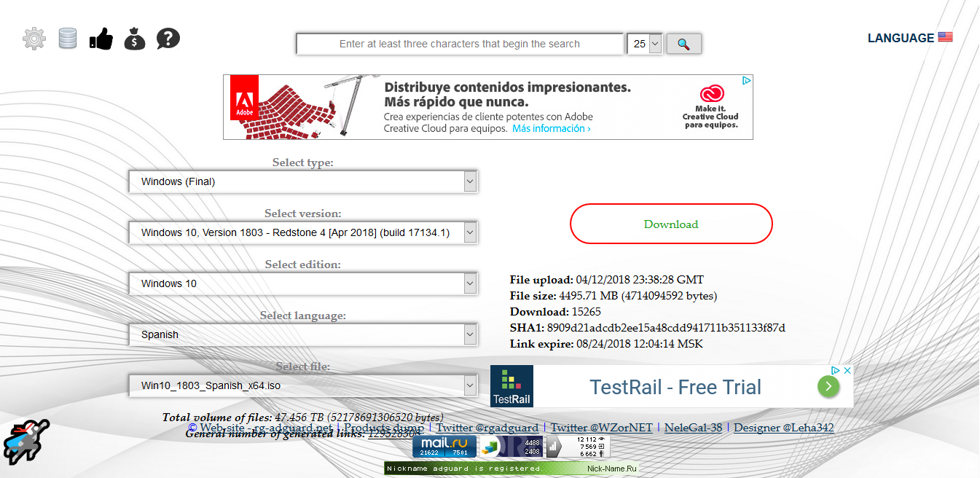980x478 pixels.
Task: Click the generated links count number
Action: [x=394, y=434]
